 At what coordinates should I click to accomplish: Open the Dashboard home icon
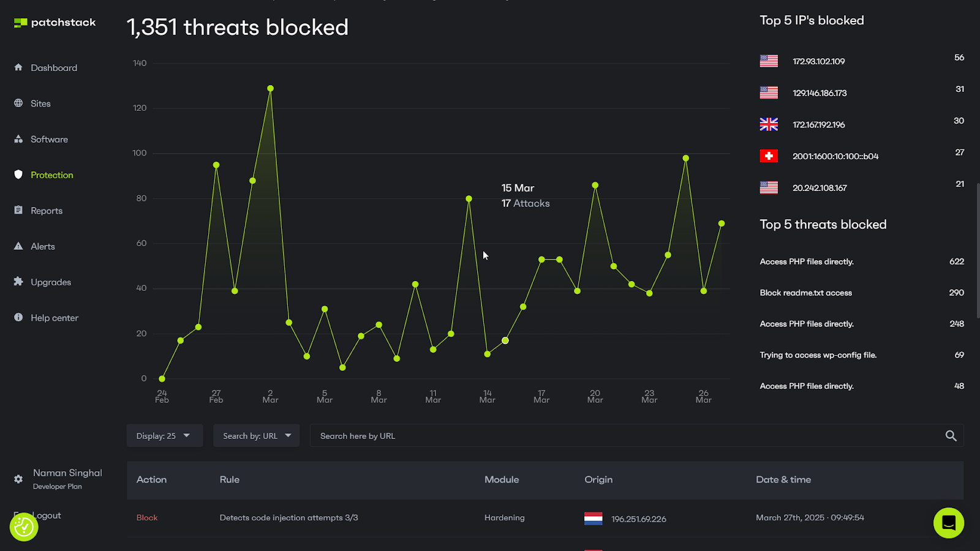point(18,67)
